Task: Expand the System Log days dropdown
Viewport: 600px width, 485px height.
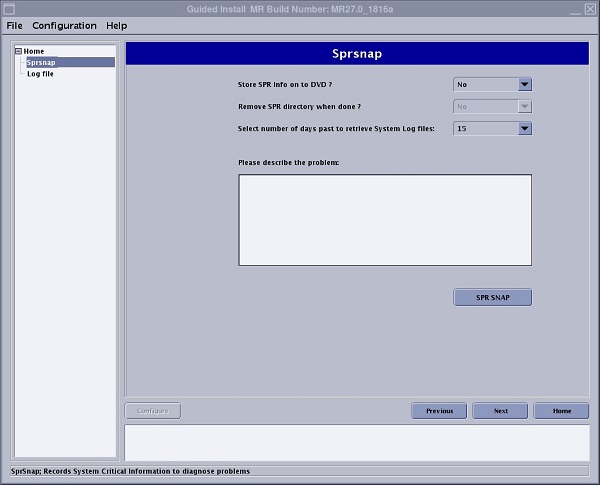Action: pyautogui.click(x=492, y=128)
